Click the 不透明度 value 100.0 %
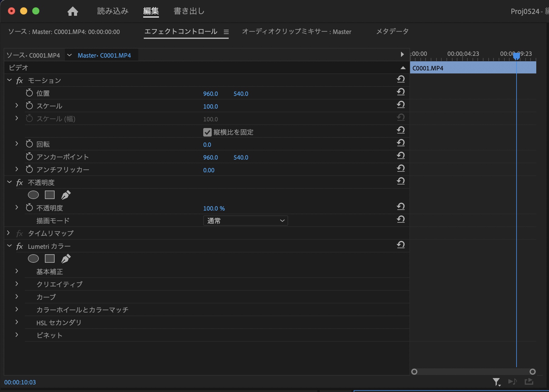The image size is (549, 392). pyautogui.click(x=214, y=208)
